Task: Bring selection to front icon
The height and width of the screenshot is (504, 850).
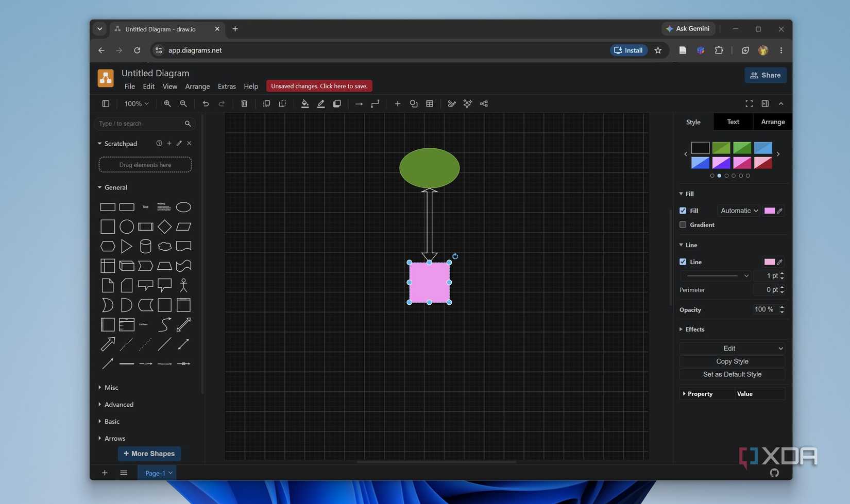Action: click(266, 103)
